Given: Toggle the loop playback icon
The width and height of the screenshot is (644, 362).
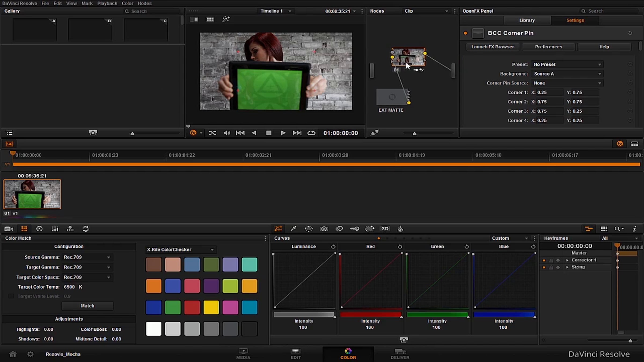Looking at the screenshot, I should pyautogui.click(x=311, y=133).
